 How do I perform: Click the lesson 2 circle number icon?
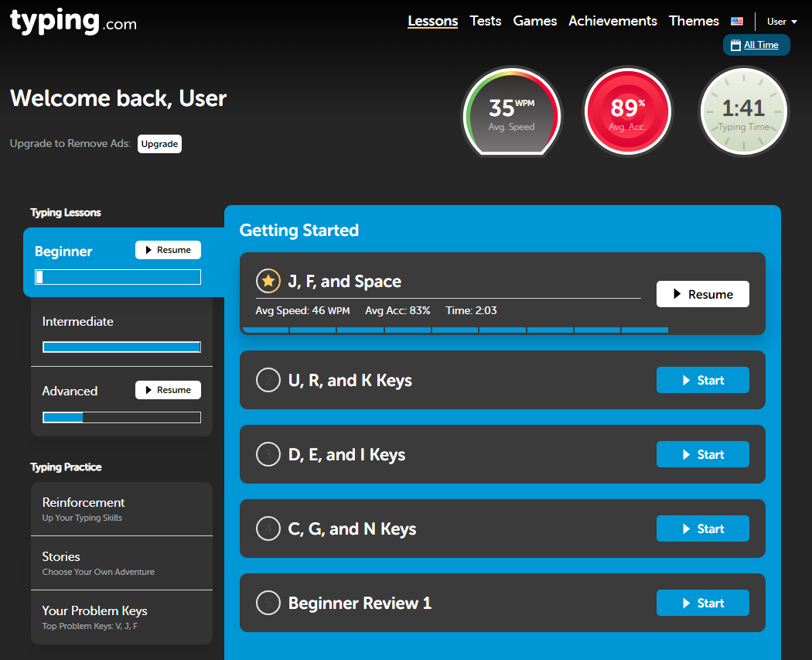click(x=268, y=381)
